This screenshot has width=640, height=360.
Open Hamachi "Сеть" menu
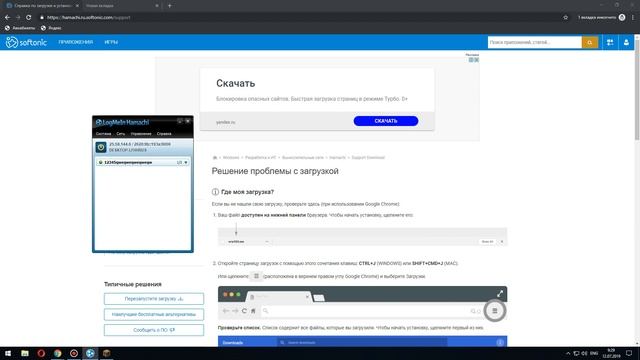click(x=120, y=134)
